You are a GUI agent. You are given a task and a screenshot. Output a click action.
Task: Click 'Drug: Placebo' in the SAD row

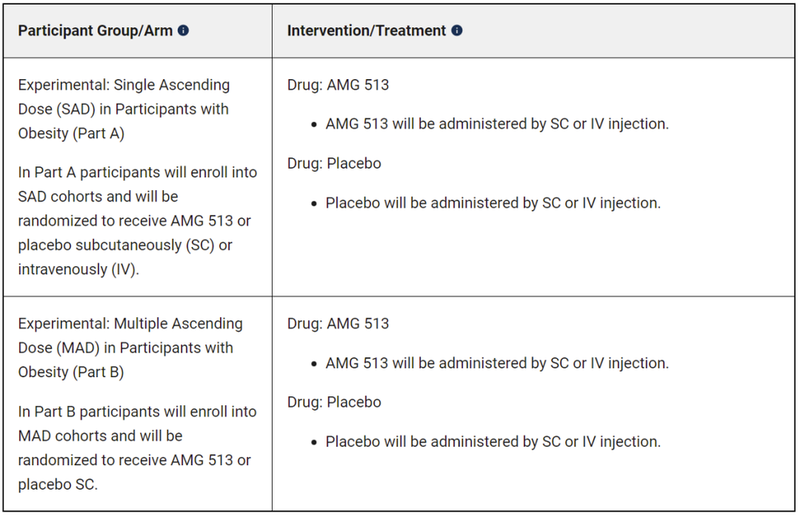(x=334, y=163)
